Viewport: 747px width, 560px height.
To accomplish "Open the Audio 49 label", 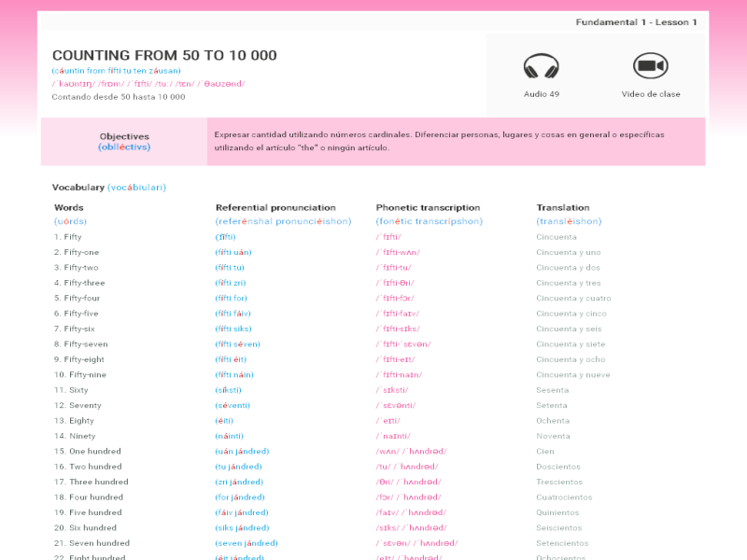I will pyautogui.click(x=541, y=94).
